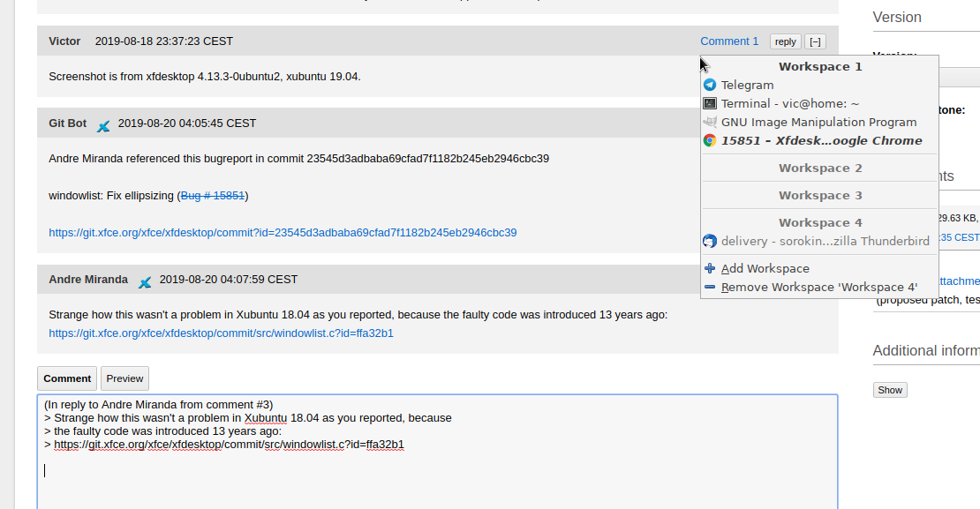Viewport: 980px width, 509px height.
Task: Switch to Workspace 2 in the menu
Action: (820, 168)
